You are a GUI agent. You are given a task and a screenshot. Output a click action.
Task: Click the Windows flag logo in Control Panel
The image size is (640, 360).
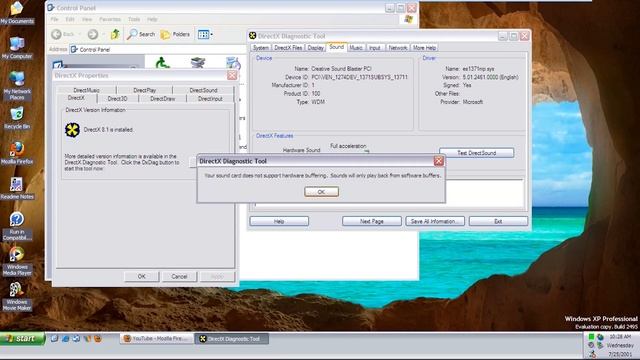tap(409, 19)
